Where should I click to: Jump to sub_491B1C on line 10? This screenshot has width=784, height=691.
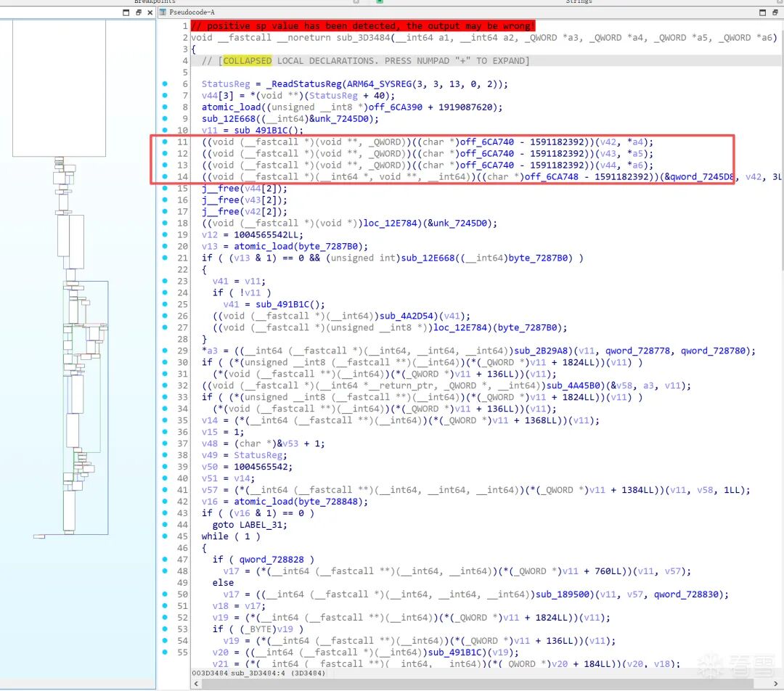point(261,131)
